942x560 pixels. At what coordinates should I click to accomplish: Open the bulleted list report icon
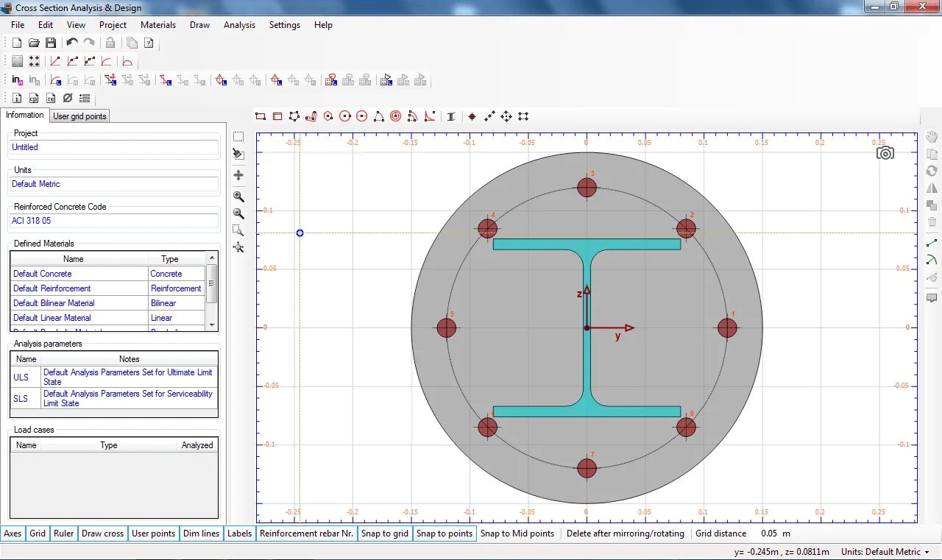point(85,98)
